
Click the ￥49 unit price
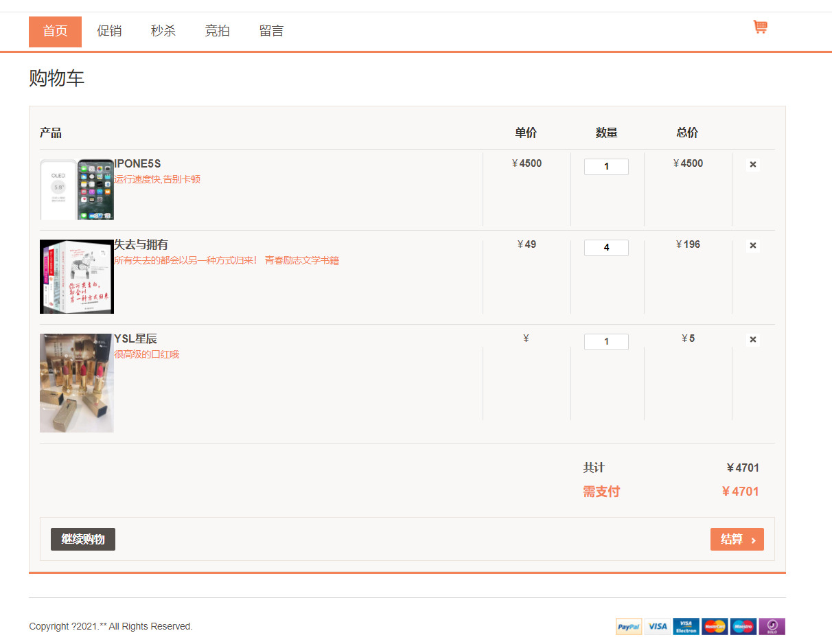pyautogui.click(x=526, y=244)
